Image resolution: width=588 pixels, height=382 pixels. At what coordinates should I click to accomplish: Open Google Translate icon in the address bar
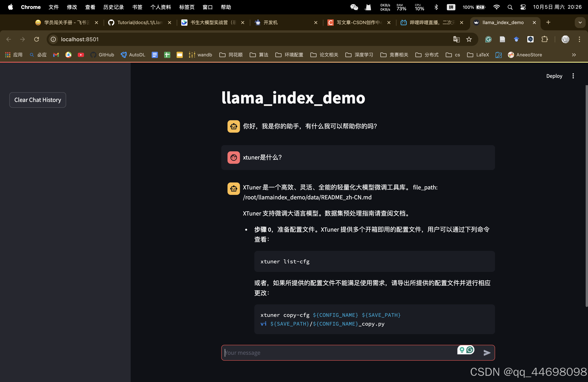(x=456, y=39)
